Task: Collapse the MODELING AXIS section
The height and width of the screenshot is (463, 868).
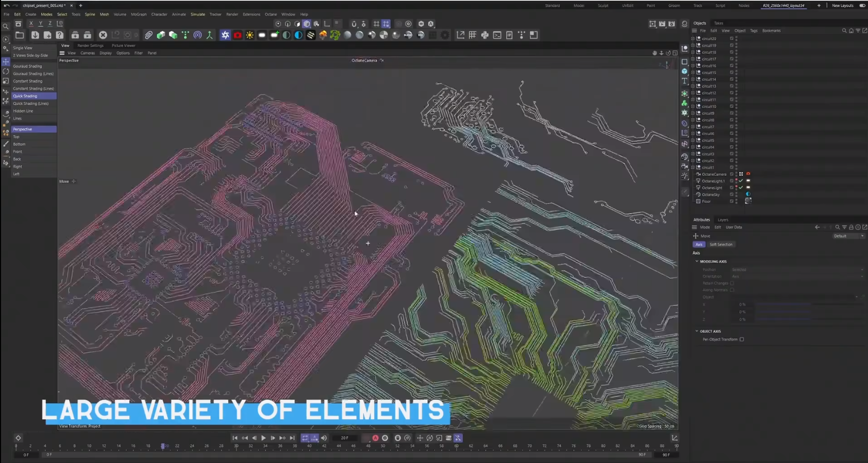Action: pyautogui.click(x=696, y=261)
